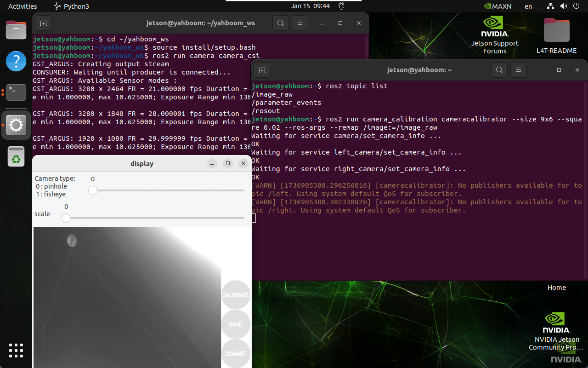The image size is (588, 368).
Task: Click the COMMIT button
Action: 236,353
